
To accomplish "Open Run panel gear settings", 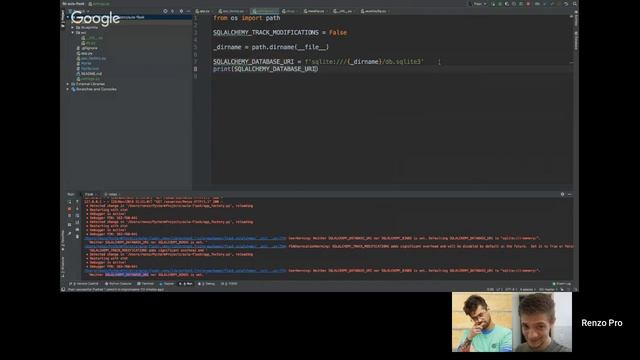I will point(562,194).
